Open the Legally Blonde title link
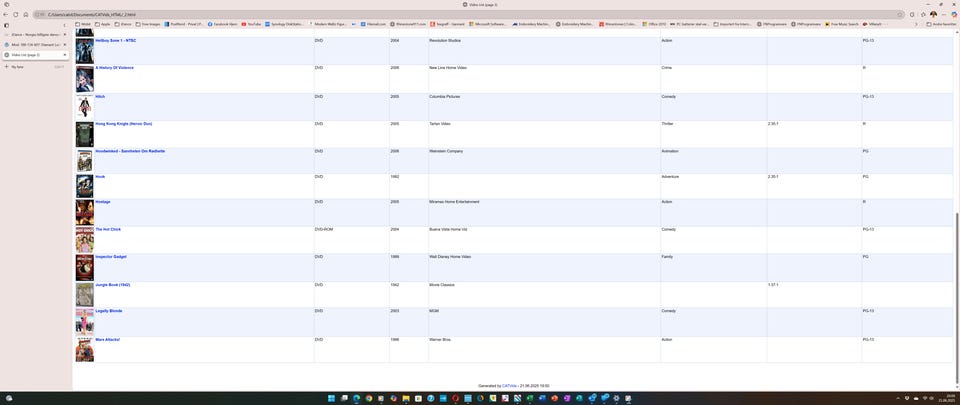Screen dimensions: 960x405 (x=108, y=311)
